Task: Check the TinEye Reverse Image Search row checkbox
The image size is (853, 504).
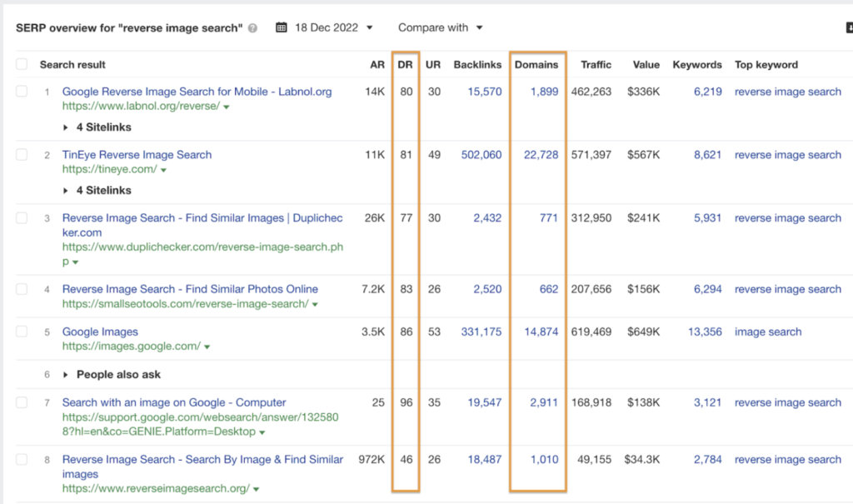Action: [22, 154]
